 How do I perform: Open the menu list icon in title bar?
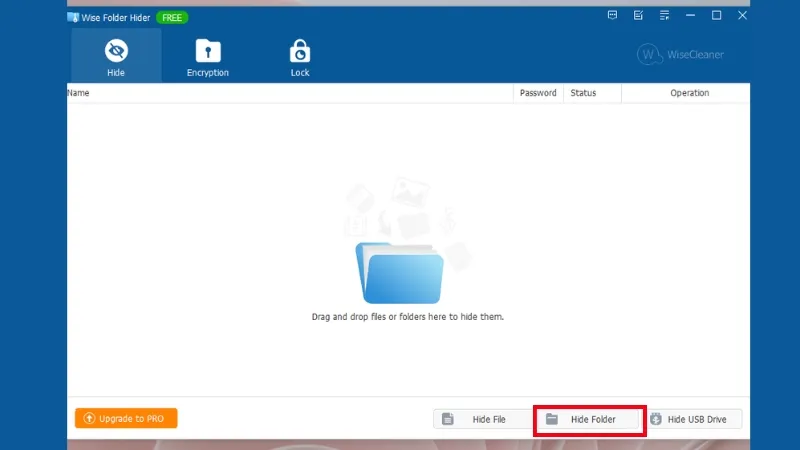664,15
